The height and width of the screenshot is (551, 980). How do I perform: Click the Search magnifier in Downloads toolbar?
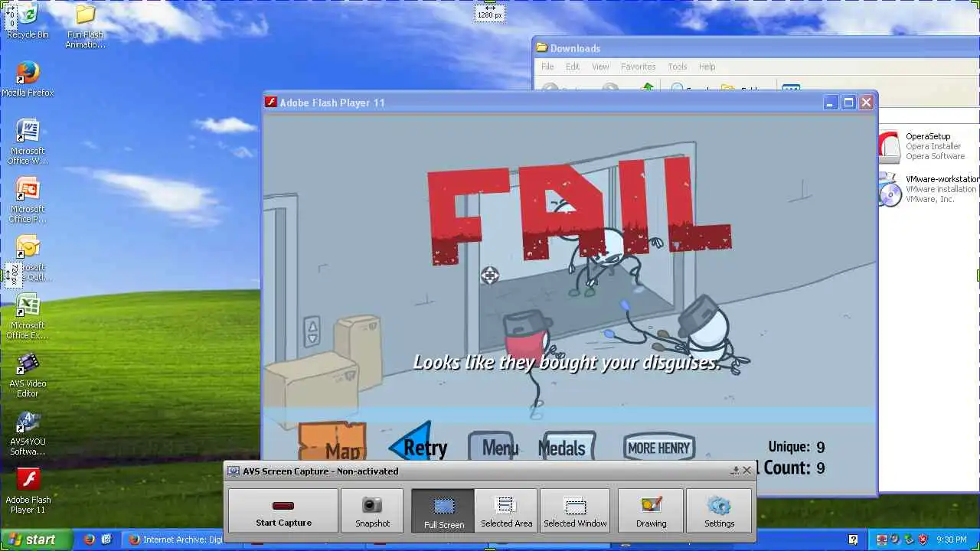click(678, 87)
